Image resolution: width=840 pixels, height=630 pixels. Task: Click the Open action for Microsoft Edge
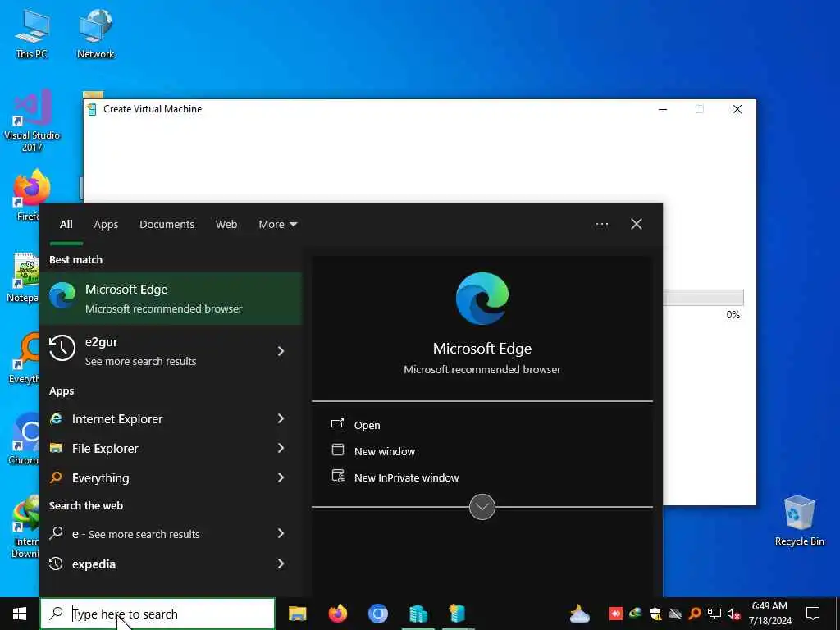(x=367, y=426)
